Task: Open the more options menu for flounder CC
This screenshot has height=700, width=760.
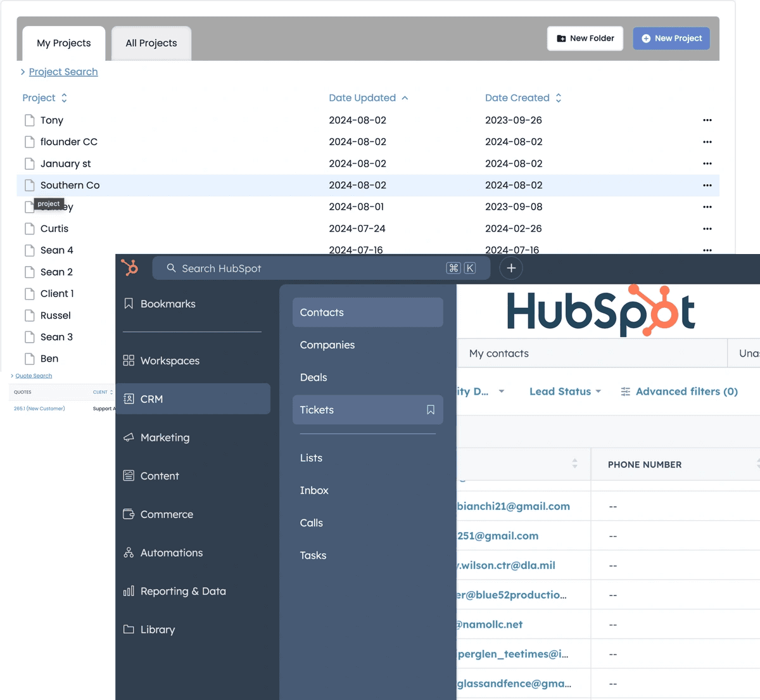Action: [x=707, y=142]
